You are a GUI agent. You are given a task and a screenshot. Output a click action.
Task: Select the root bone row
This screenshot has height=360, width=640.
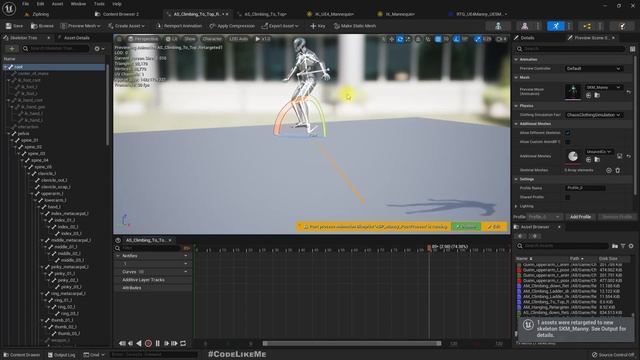pos(54,67)
